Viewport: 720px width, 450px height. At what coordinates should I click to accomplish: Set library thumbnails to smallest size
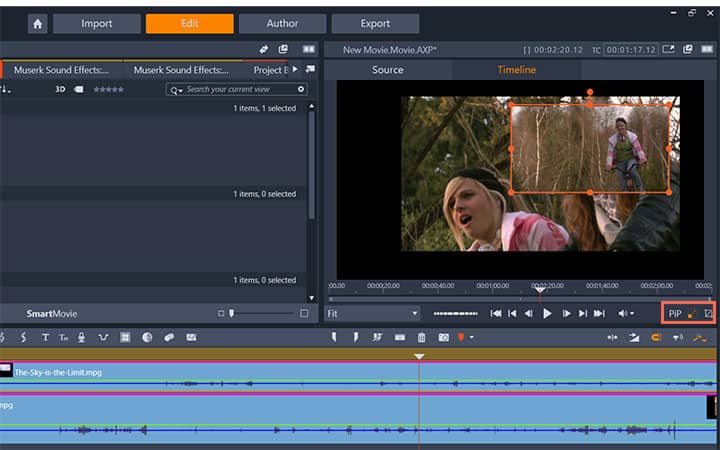(221, 313)
